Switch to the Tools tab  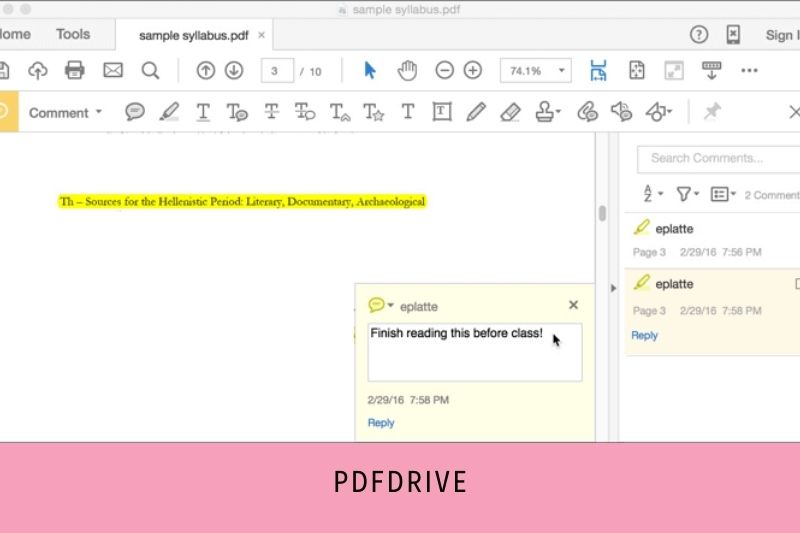[73, 34]
